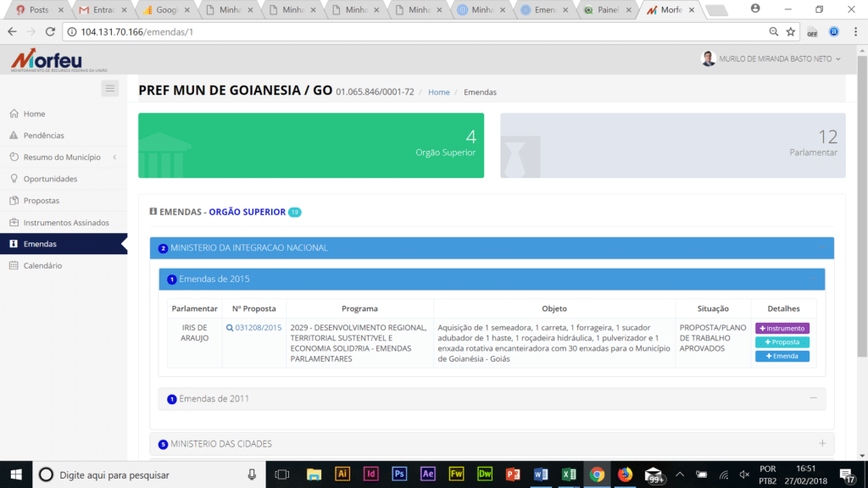Click the blue Emenda button
This screenshot has height=488, width=868.
pyautogui.click(x=782, y=357)
